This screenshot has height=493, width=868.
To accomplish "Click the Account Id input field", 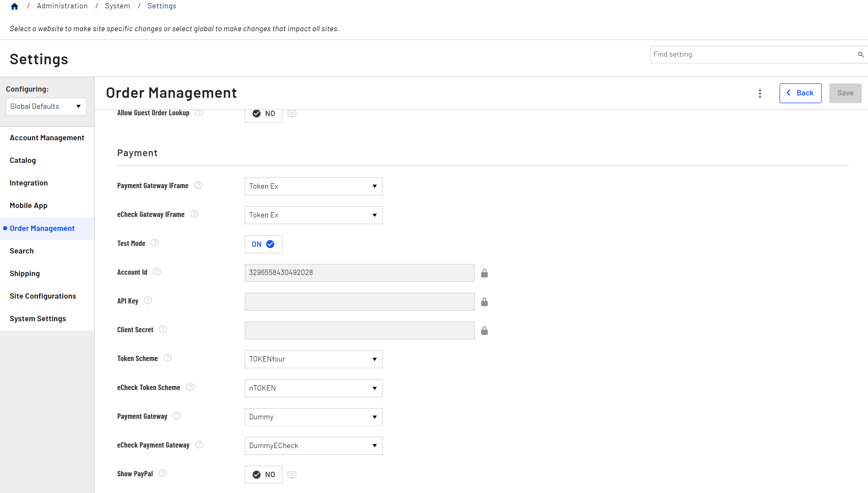I will coord(359,273).
